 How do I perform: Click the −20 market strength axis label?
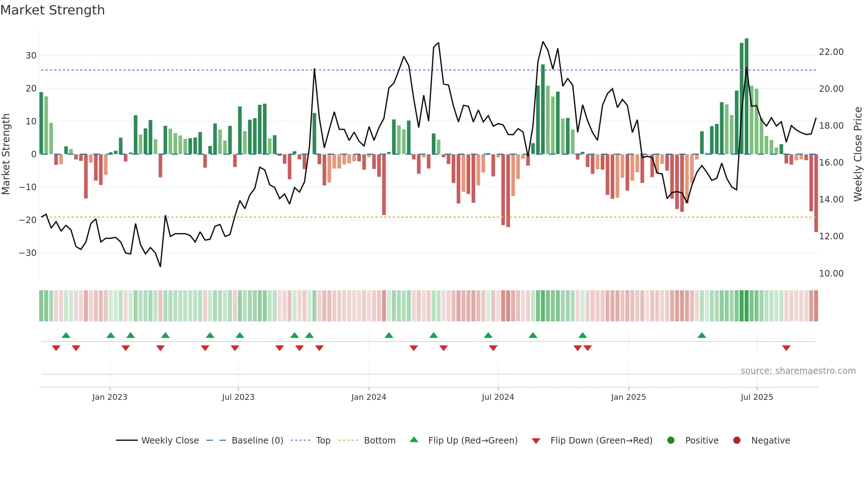coord(28,220)
